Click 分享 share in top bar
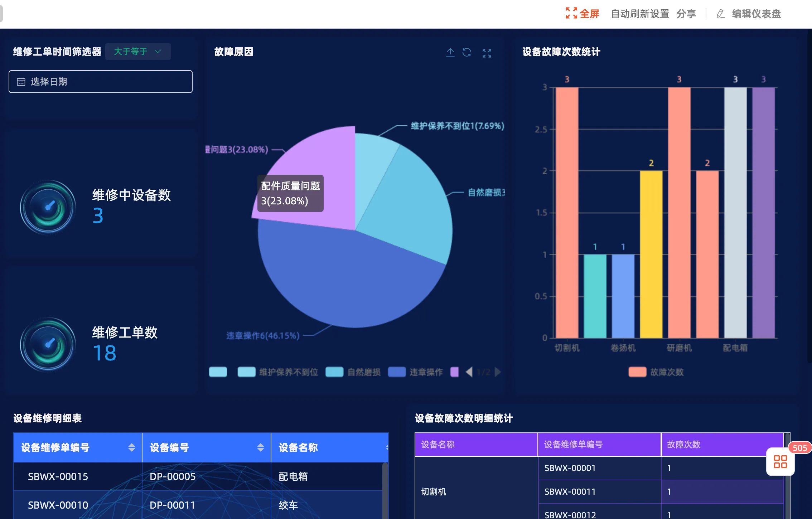Viewport: 812px width, 519px height. [686, 14]
